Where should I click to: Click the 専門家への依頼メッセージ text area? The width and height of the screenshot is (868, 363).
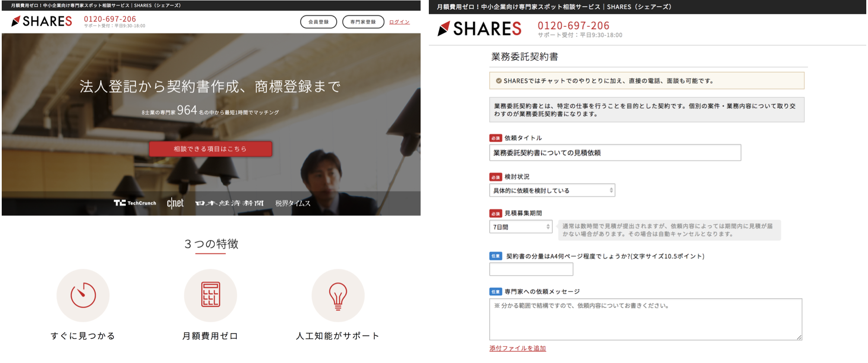645,319
